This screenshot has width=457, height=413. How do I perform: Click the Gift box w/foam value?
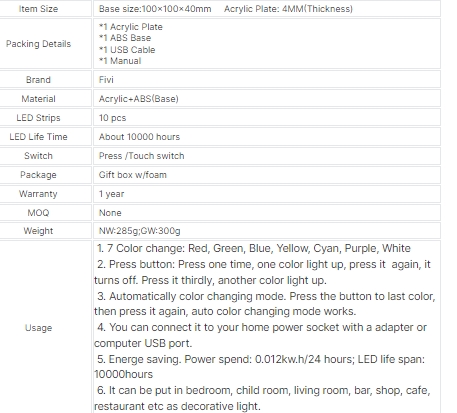click(133, 175)
